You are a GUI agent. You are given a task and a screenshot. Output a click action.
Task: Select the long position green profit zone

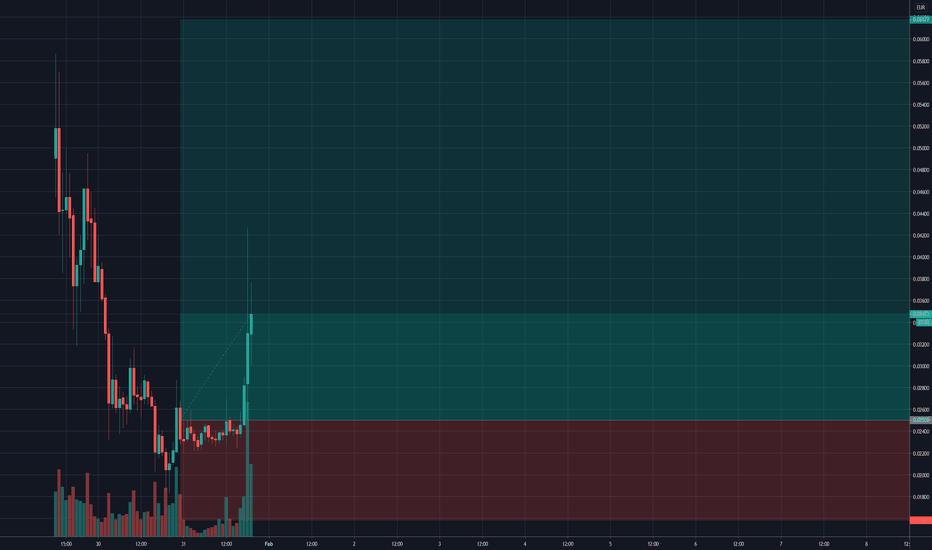pyautogui.click(x=544, y=220)
